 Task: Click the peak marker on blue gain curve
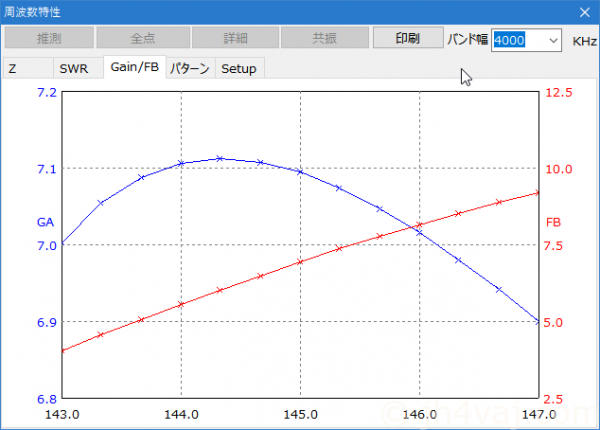220,158
